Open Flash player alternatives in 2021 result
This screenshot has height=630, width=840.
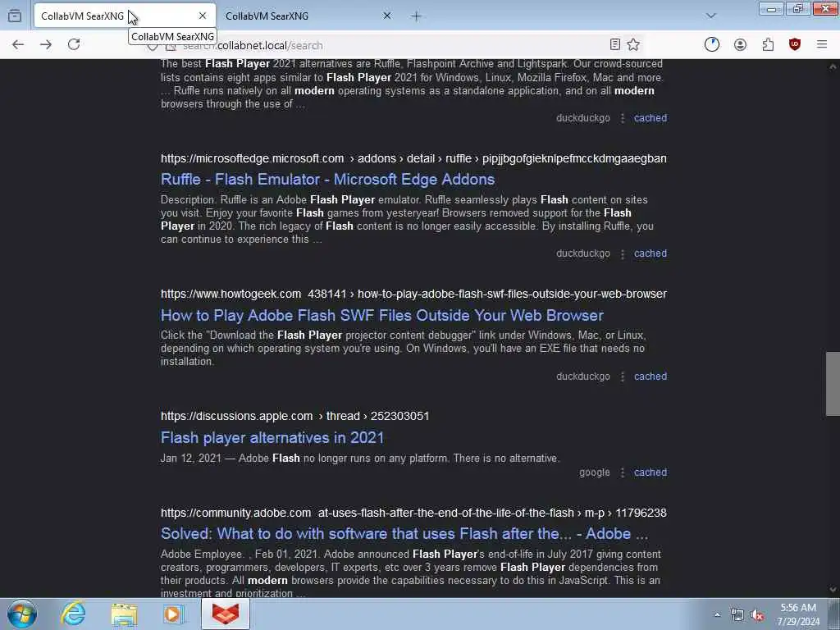[272, 438]
